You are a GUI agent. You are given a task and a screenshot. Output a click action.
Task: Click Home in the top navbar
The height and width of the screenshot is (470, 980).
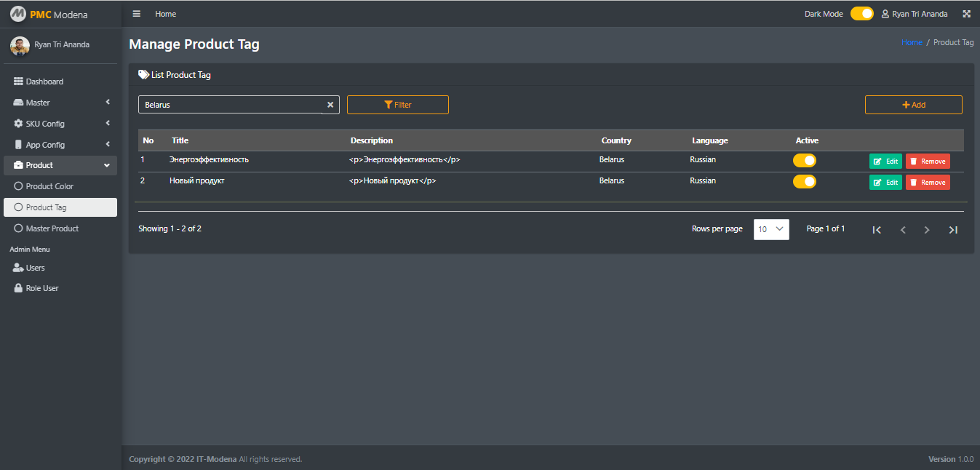pos(166,14)
